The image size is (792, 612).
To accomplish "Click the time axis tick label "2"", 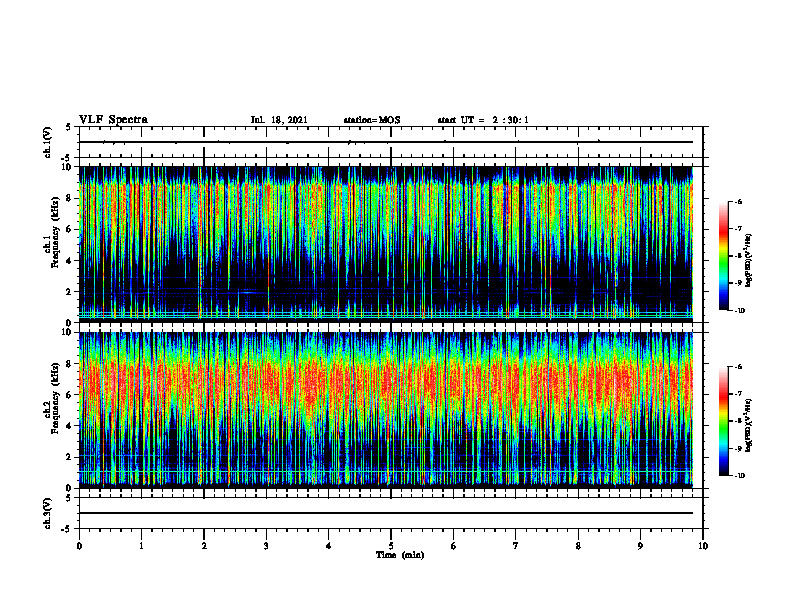I will point(204,546).
